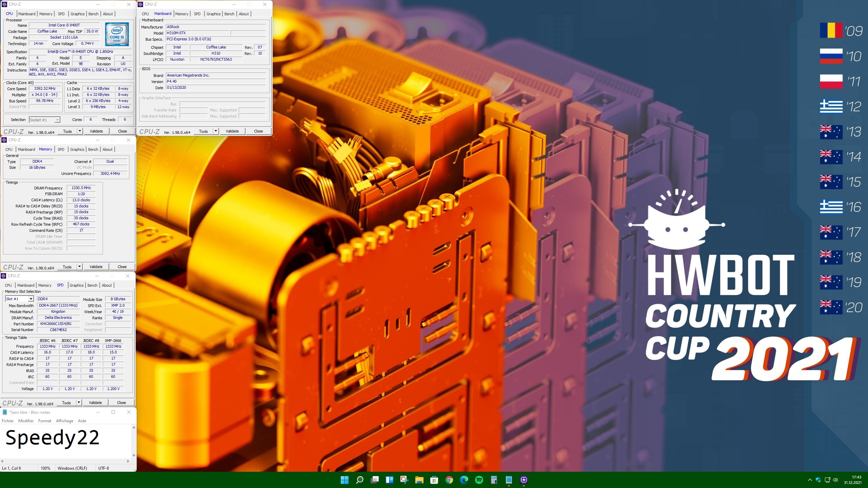The image size is (868, 488).
Task: Click the CPU-Z title icon of the SPD window
Action: [3, 276]
